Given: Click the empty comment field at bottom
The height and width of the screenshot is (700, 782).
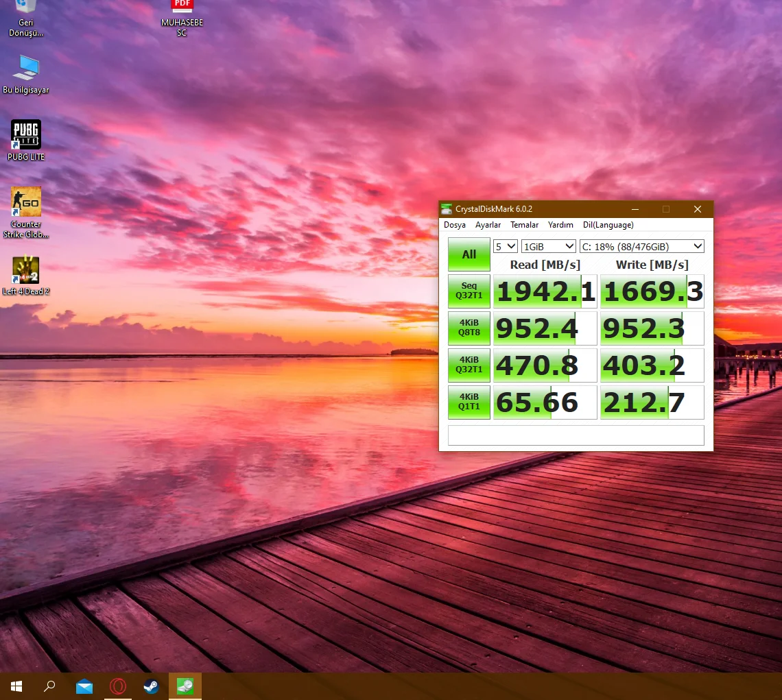Looking at the screenshot, I should (576, 435).
